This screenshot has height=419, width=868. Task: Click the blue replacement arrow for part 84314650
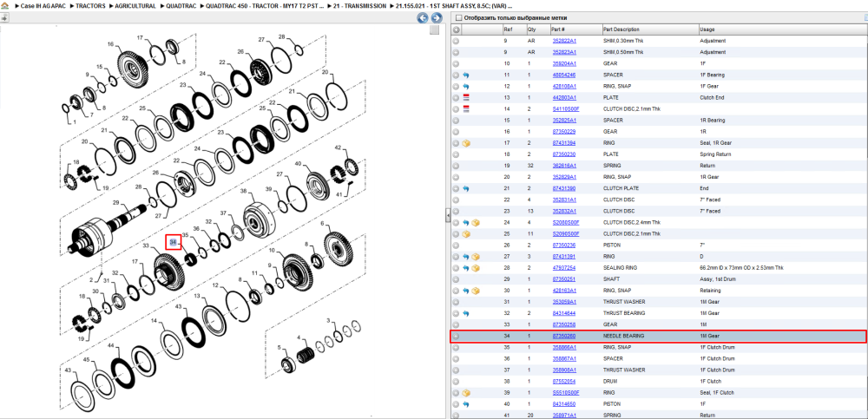pos(466,404)
